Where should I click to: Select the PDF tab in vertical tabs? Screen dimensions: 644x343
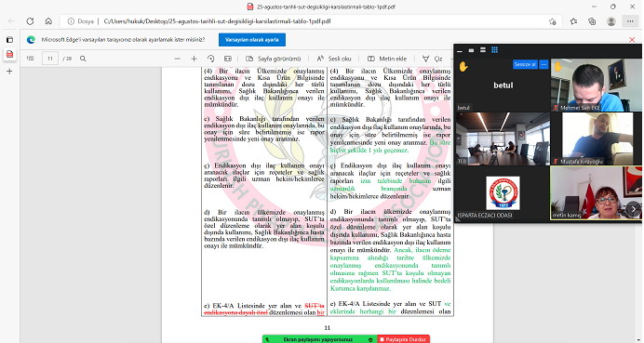[9, 54]
